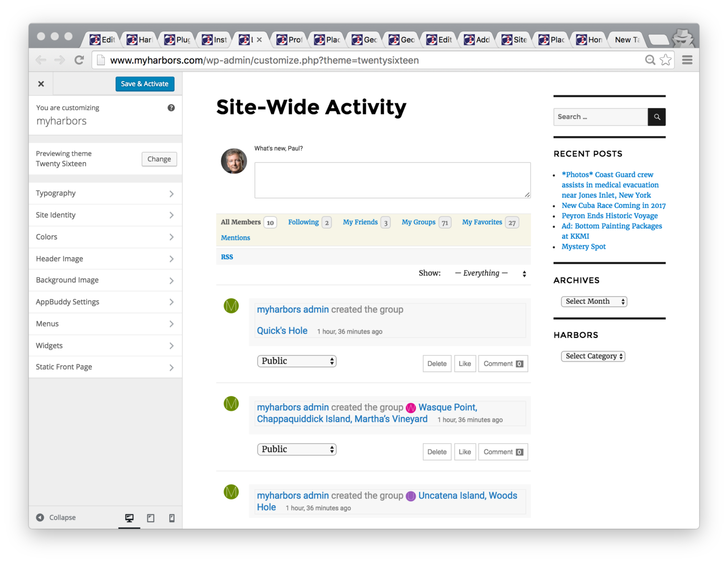Image resolution: width=728 pixels, height=563 pixels.
Task: Expand the Typography section
Action: pos(105,193)
